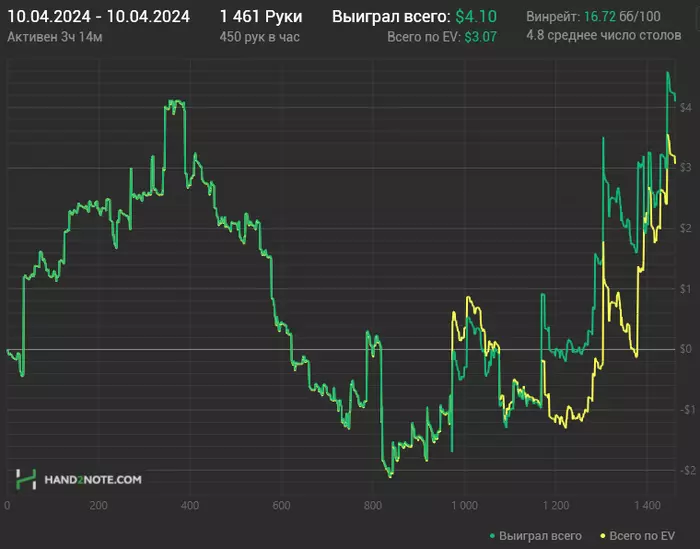
Task: Toggle the 'Всего по EV' legend entry
Action: click(638, 536)
